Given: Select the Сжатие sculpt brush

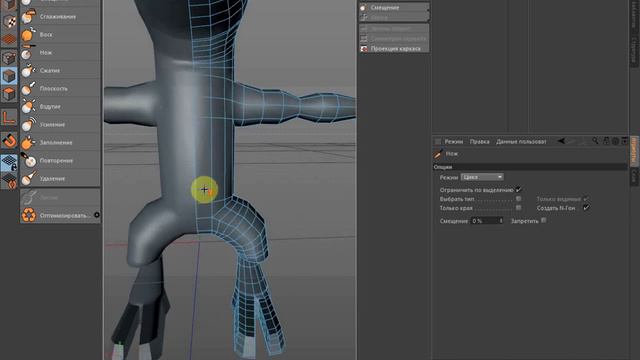Looking at the screenshot, I should coord(60,71).
